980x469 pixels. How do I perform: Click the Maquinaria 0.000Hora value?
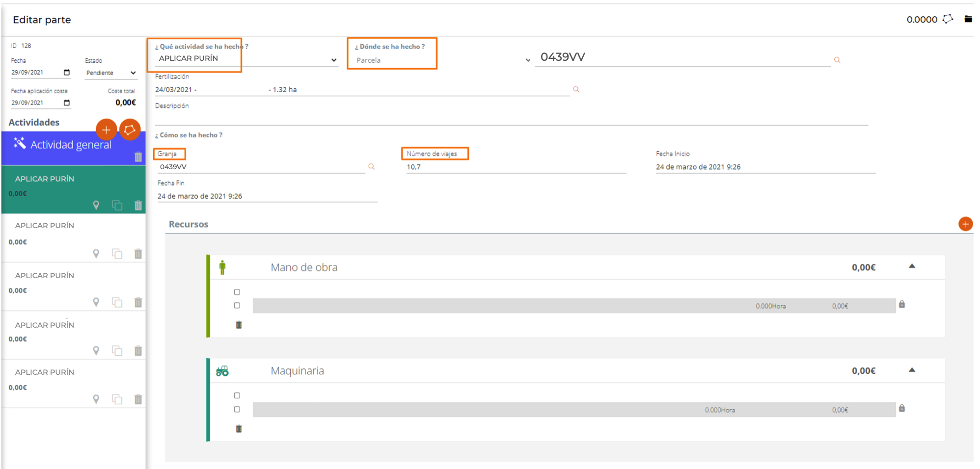click(720, 410)
